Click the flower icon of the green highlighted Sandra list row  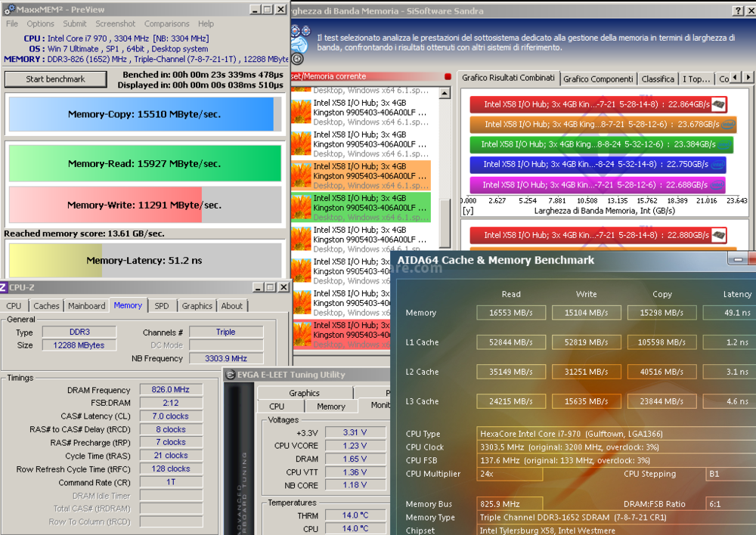click(302, 207)
